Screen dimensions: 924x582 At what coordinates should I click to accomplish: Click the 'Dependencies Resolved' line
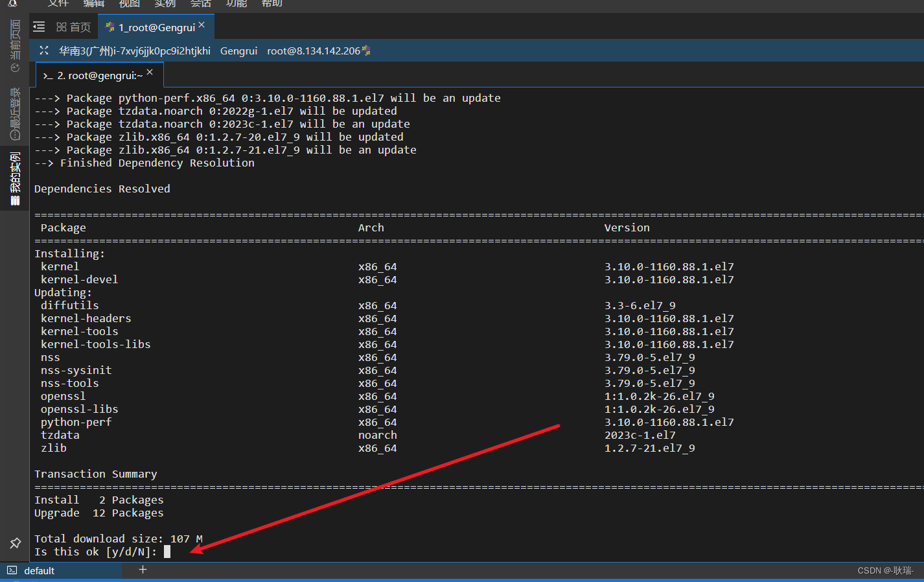(x=102, y=189)
